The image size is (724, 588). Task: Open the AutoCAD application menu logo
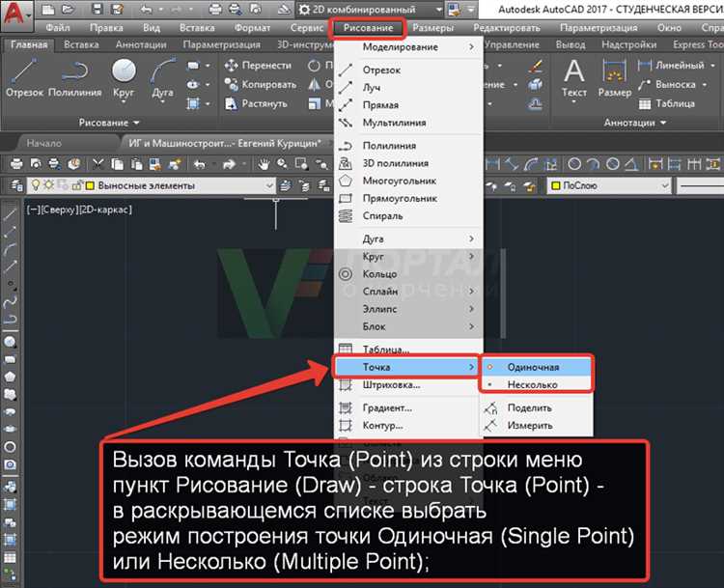coord(16,14)
